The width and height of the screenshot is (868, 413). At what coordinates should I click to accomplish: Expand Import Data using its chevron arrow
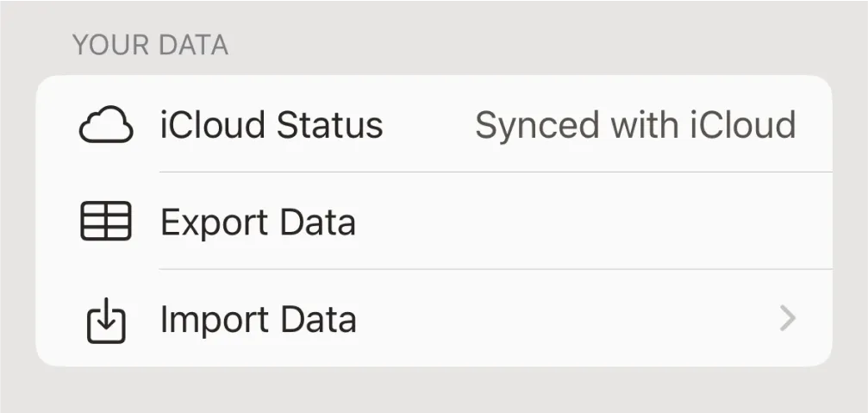tap(787, 320)
